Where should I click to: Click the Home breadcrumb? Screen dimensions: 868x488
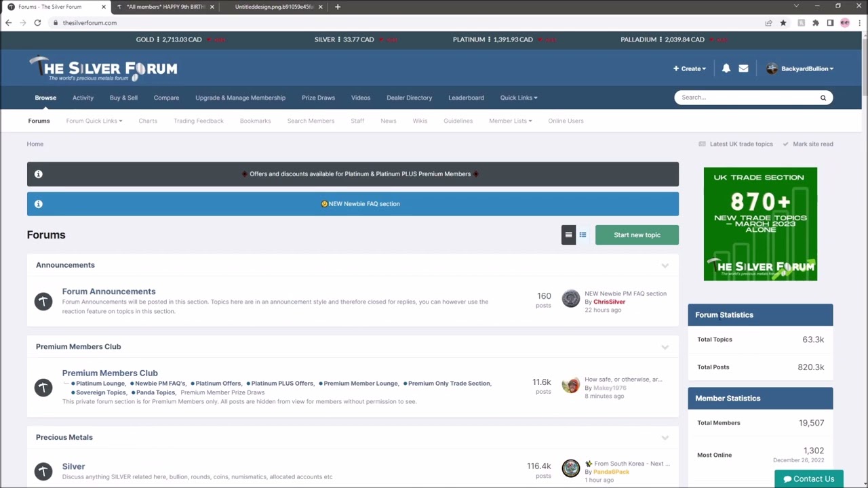[35, 144]
